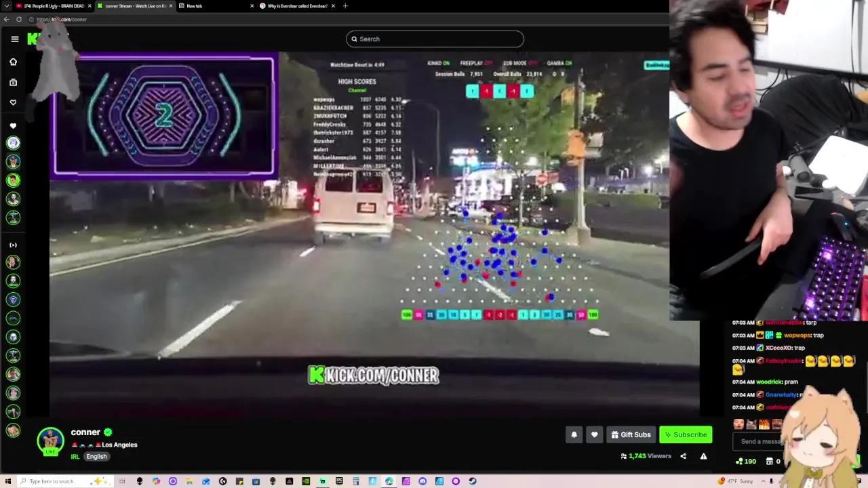This screenshot has height=488, width=868.
Task: Click wopwops username in chat
Action: point(796,335)
